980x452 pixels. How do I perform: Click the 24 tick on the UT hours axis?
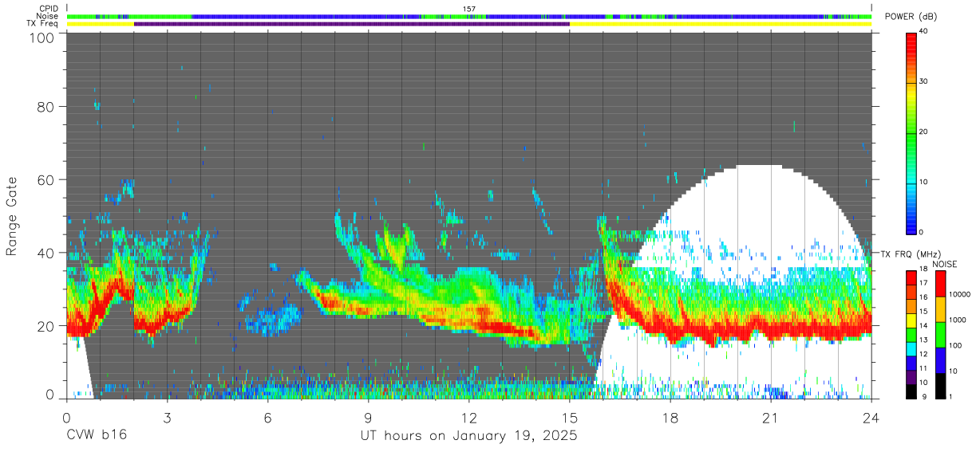point(871,417)
